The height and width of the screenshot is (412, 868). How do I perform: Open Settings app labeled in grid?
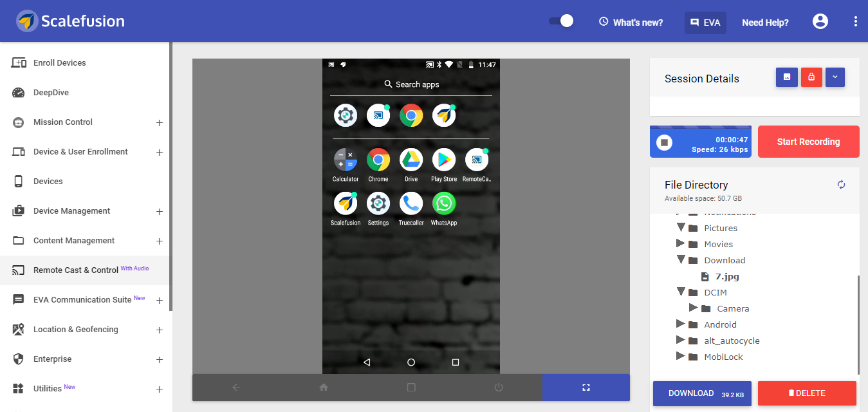[x=378, y=209]
